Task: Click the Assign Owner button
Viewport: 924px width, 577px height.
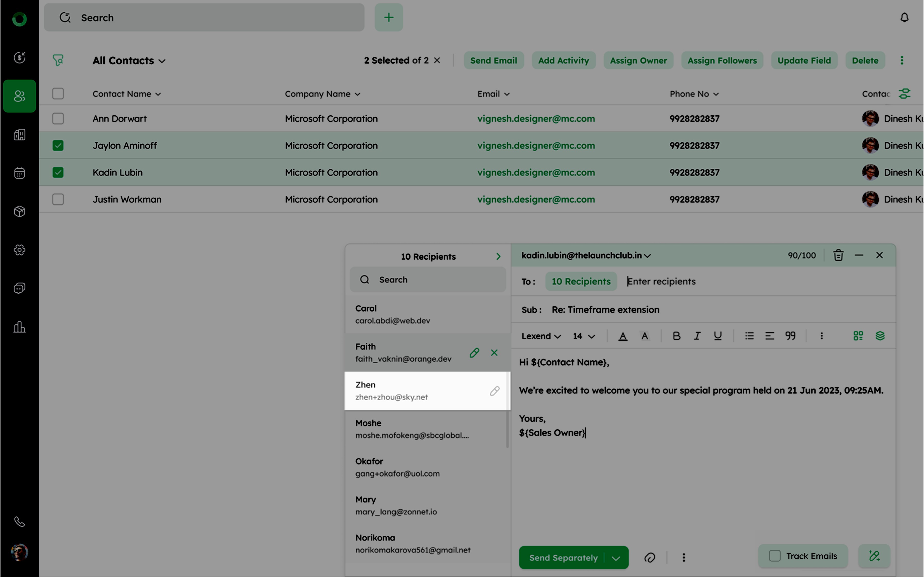Action: (638, 60)
